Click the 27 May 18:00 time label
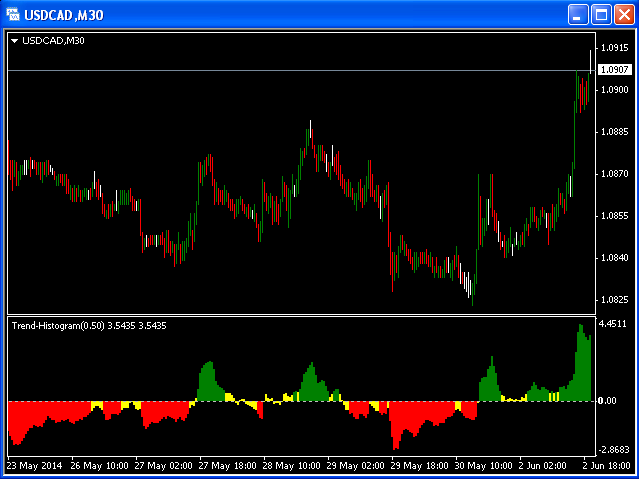Screen dimensions: 640x480 coord(229,466)
